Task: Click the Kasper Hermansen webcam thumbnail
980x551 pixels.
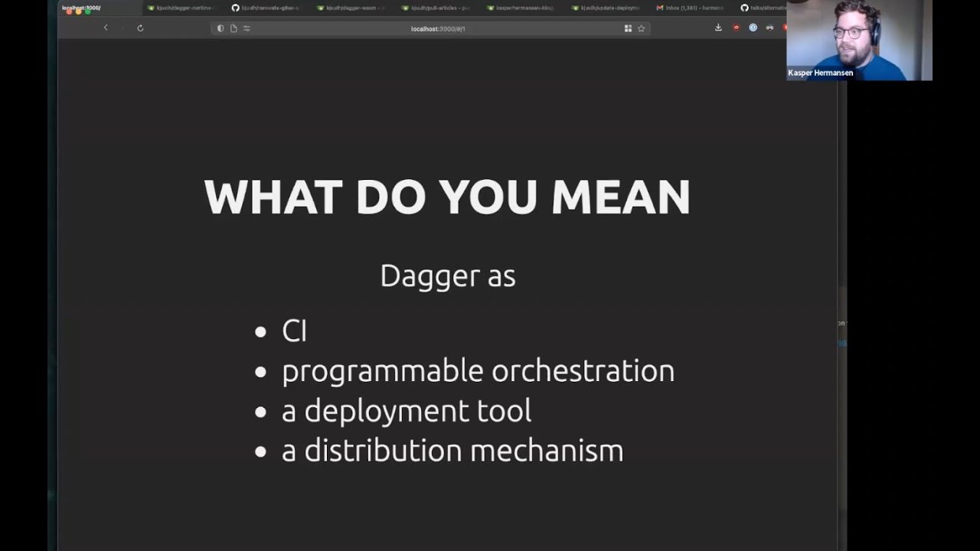Action: click(859, 40)
